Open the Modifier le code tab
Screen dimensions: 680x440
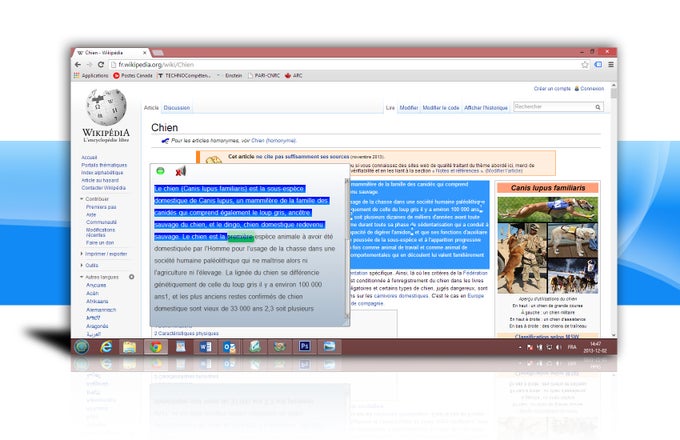pos(441,108)
